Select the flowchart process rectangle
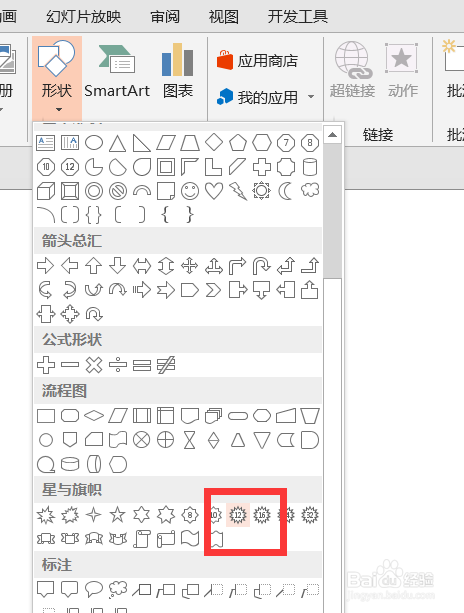The width and height of the screenshot is (464, 613). pos(46,416)
